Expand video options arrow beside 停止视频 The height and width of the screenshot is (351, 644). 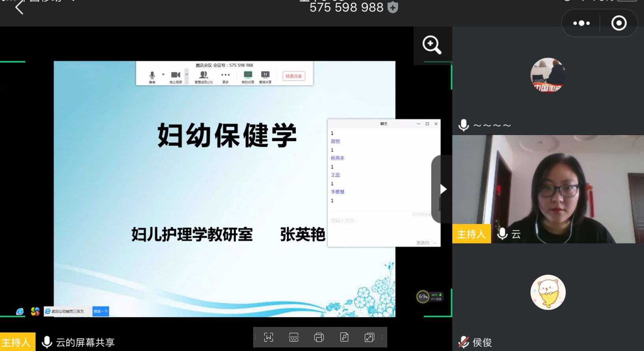(x=187, y=75)
